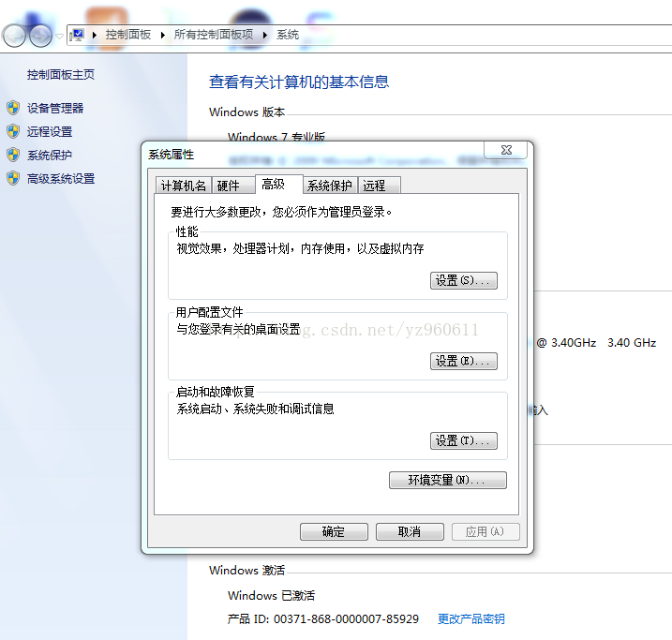Click 更改产品密钥 link

(x=471, y=619)
